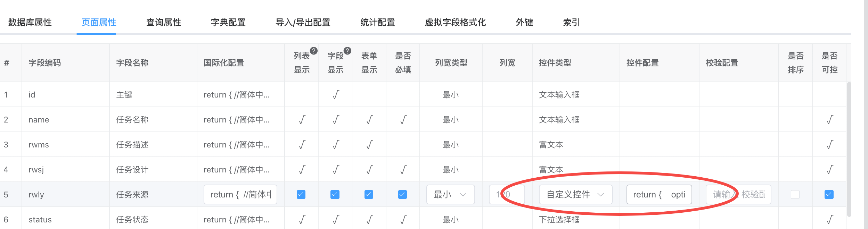Toggle 是否必填 checkbox in rwly row

pyautogui.click(x=402, y=194)
